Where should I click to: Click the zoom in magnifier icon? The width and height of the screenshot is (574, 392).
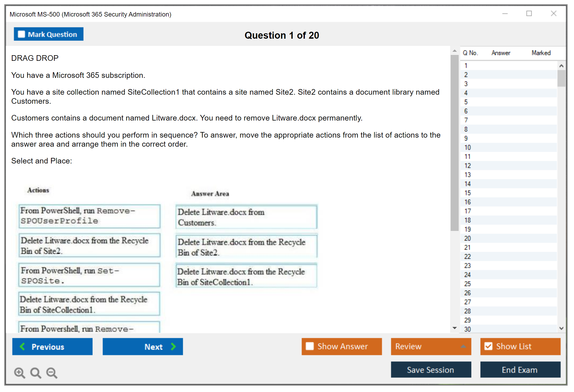pos(19,373)
